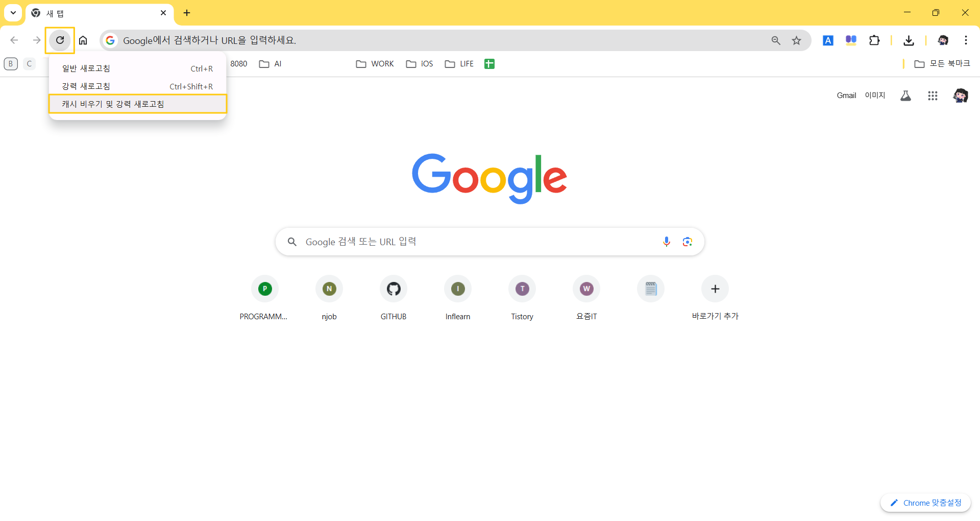
Task: Go back with the back arrow
Action: 14,40
